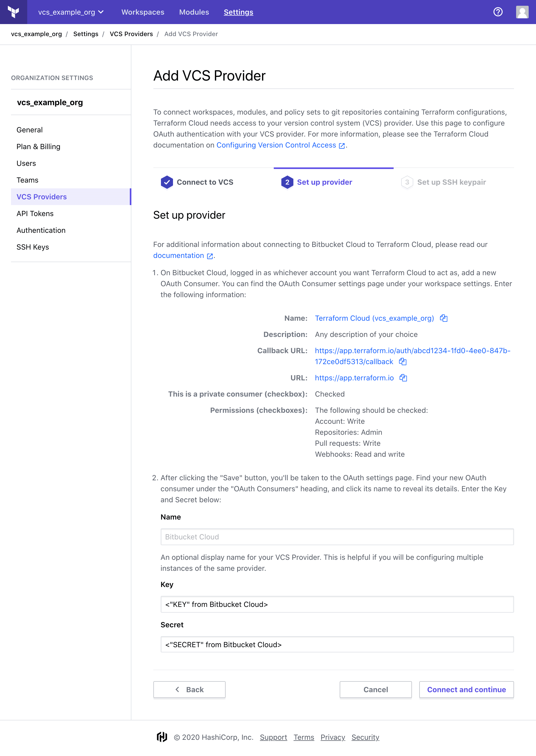Image resolution: width=536 pixels, height=756 pixels.
Task: Click the Set up SSH keypair step icon
Action: tap(407, 182)
